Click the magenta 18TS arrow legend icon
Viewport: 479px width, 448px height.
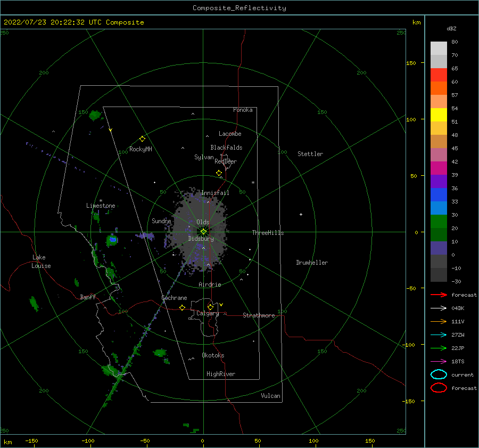pos(439,362)
